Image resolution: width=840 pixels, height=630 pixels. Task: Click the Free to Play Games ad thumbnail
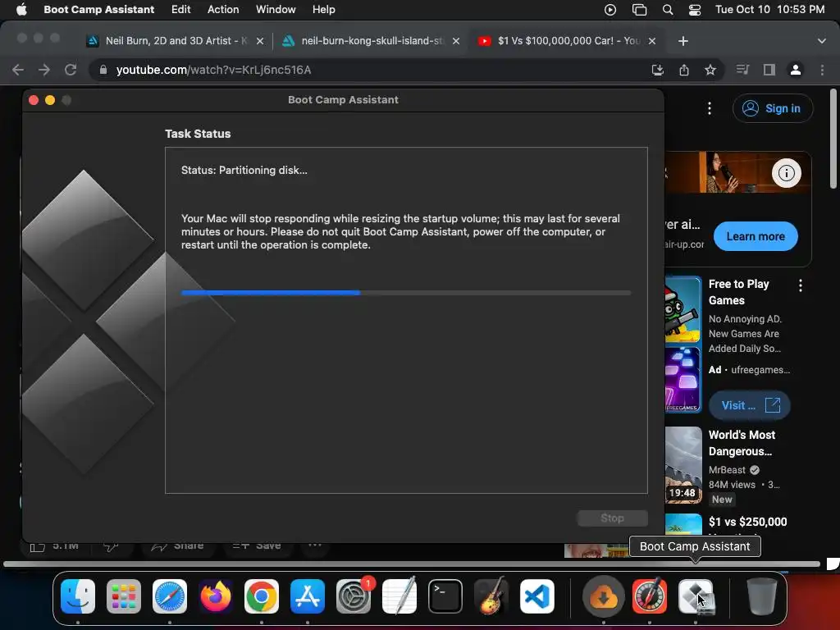pos(682,344)
